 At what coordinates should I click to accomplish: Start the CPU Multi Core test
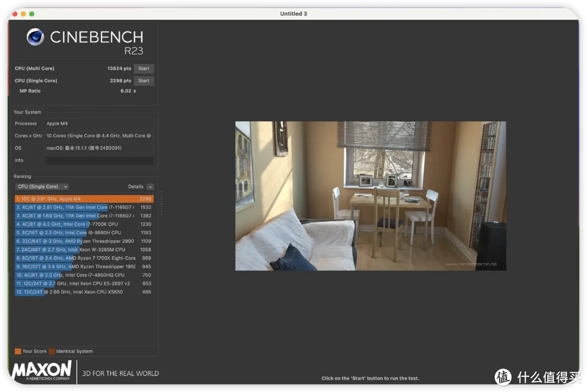coord(143,69)
